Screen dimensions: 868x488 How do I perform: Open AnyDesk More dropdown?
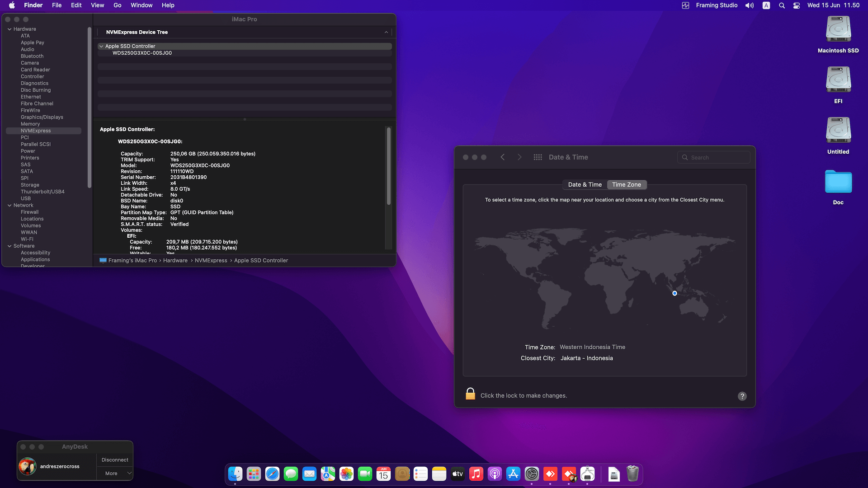click(x=115, y=473)
